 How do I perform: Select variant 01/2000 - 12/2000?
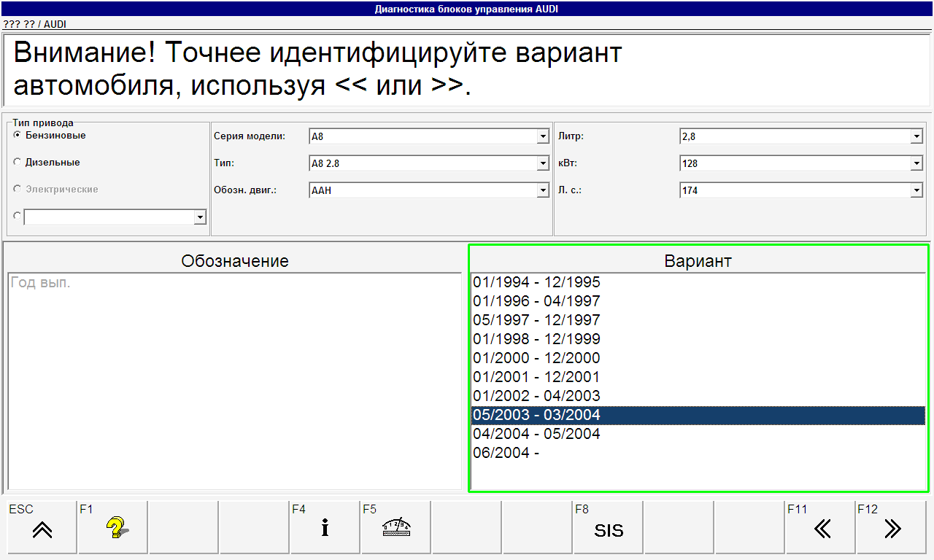698,358
